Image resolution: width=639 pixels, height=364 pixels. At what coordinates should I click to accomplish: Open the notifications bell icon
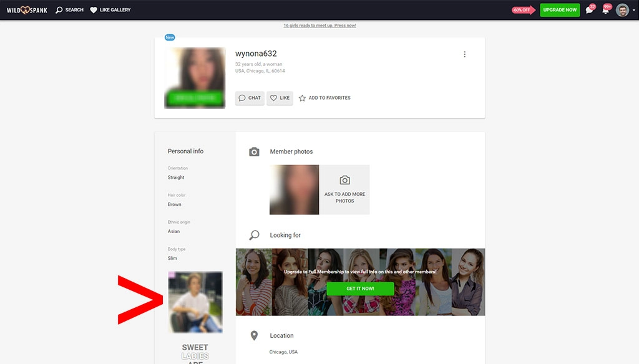tap(605, 10)
